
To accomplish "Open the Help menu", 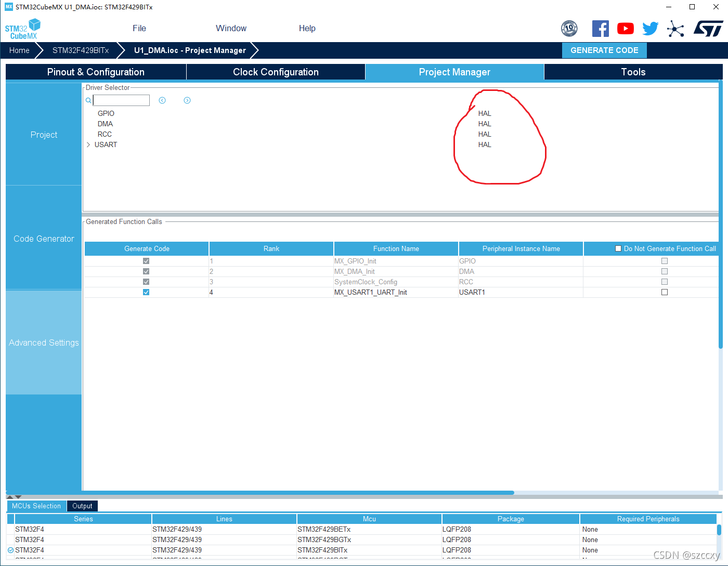I will pyautogui.click(x=307, y=29).
